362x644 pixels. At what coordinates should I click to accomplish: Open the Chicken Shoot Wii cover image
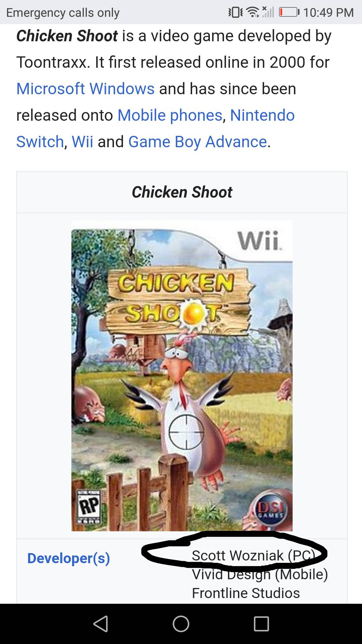(182, 376)
